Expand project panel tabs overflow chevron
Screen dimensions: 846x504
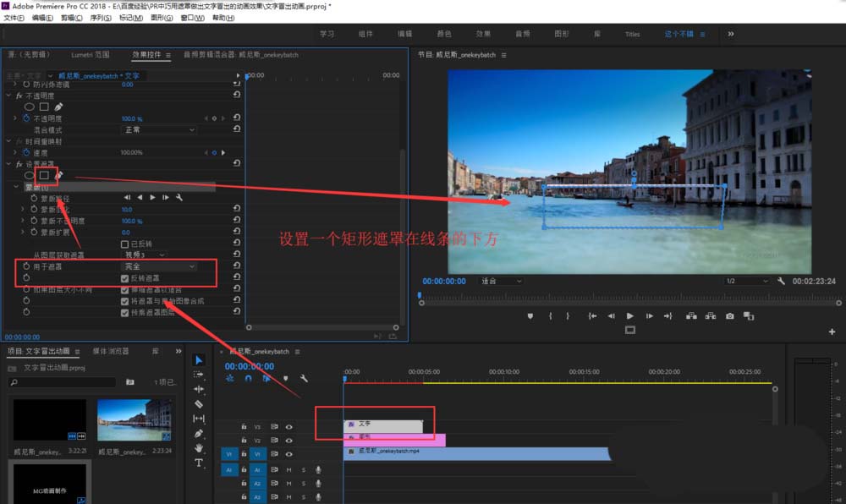coord(179,351)
